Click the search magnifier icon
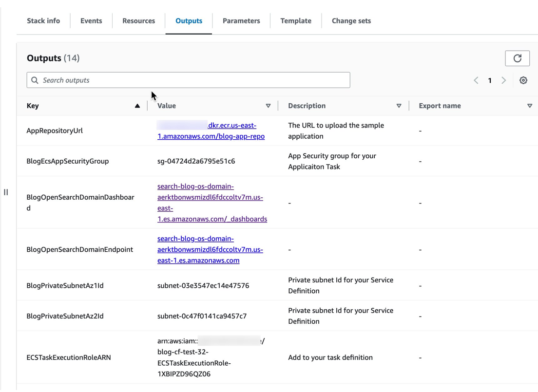The width and height of the screenshot is (538, 392). 34,80
